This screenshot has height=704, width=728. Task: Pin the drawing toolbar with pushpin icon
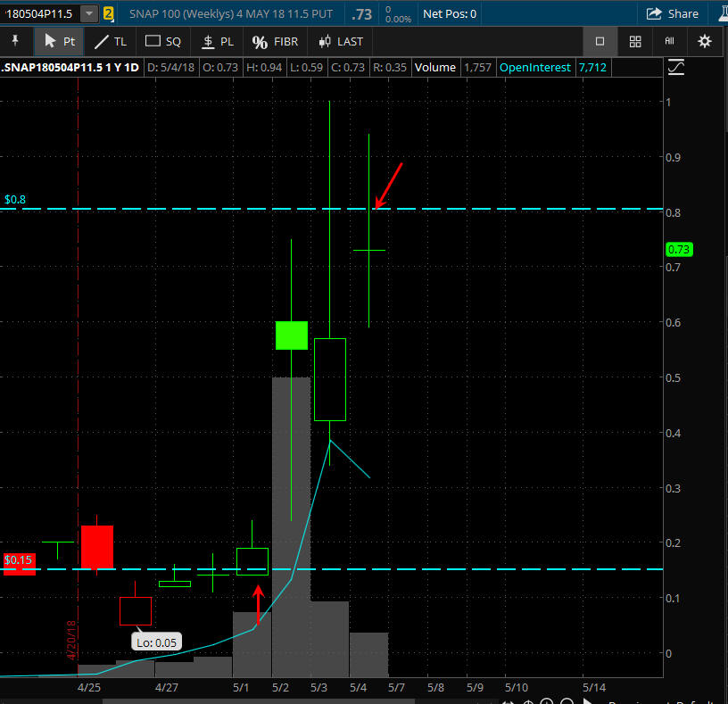click(15, 41)
